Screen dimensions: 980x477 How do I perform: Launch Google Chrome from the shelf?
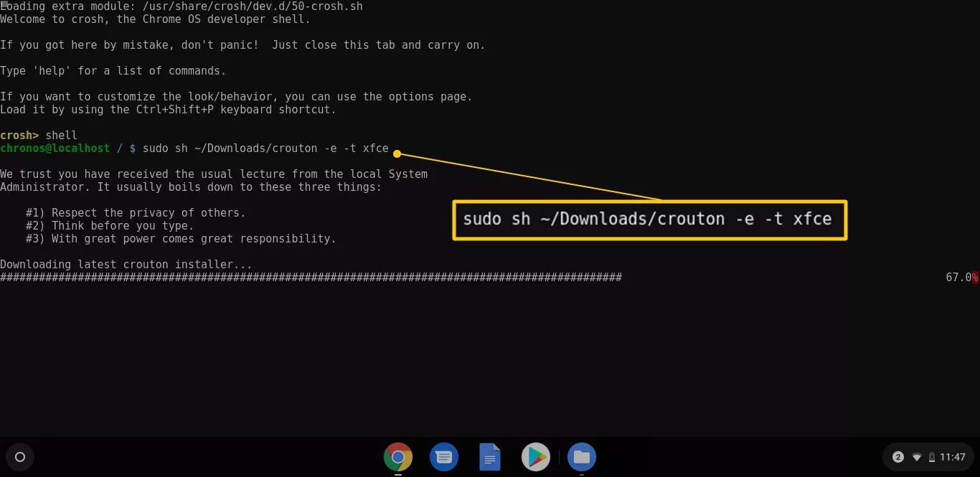(397, 457)
